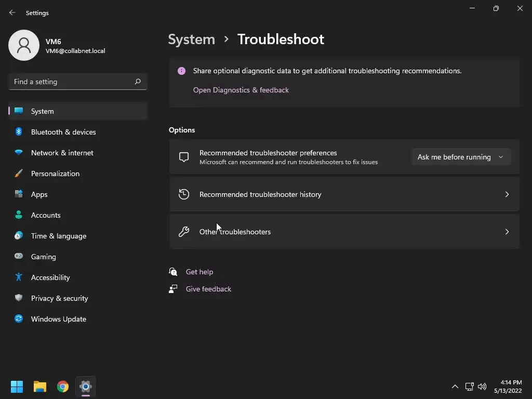Open Other troubleshooters

pos(344,232)
